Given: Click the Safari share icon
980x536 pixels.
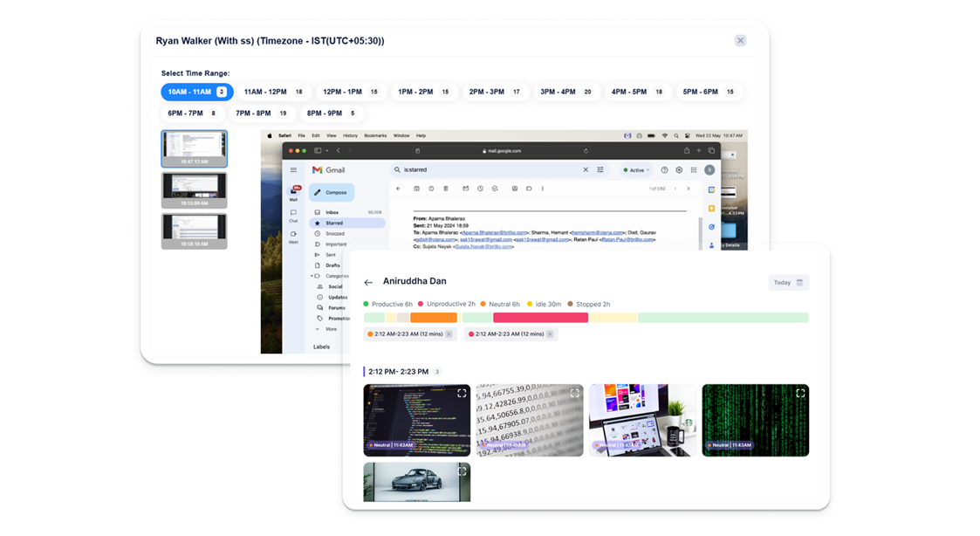Looking at the screenshot, I should (x=686, y=151).
